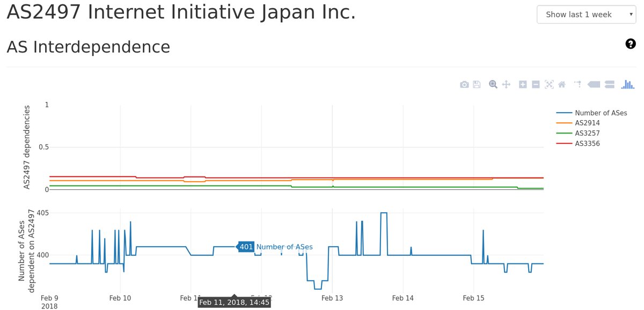Toggle spike lines on the chart
Screen dimensions: 644x310
point(577,84)
